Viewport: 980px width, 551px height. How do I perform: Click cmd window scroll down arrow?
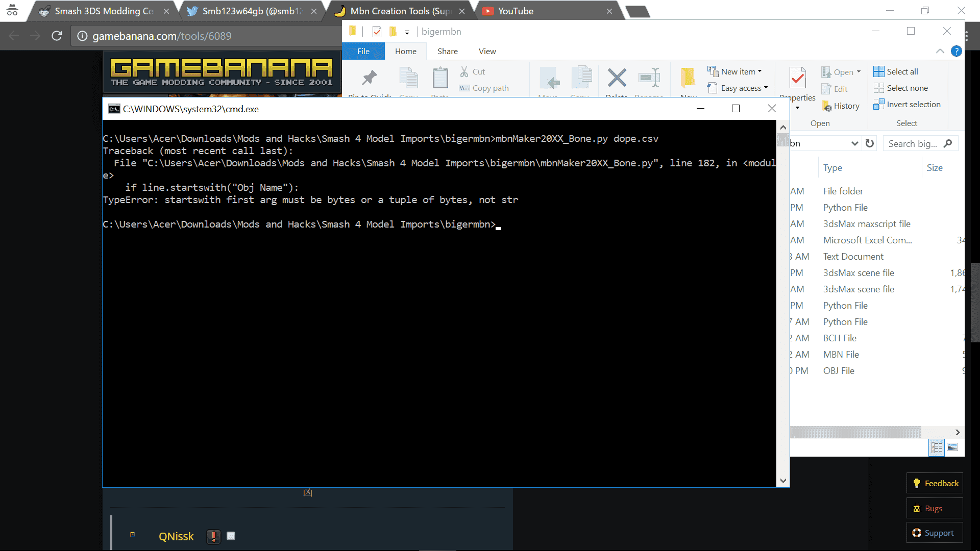point(783,481)
